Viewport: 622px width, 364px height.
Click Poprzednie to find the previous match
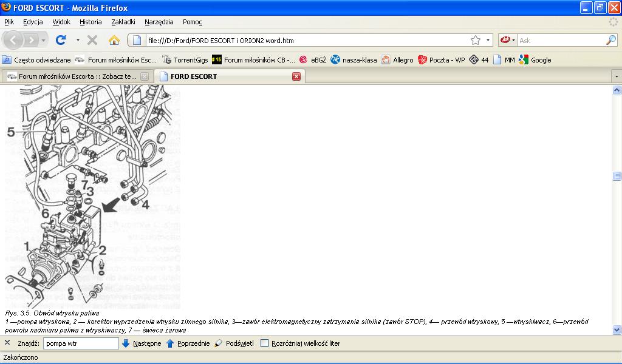(188, 343)
